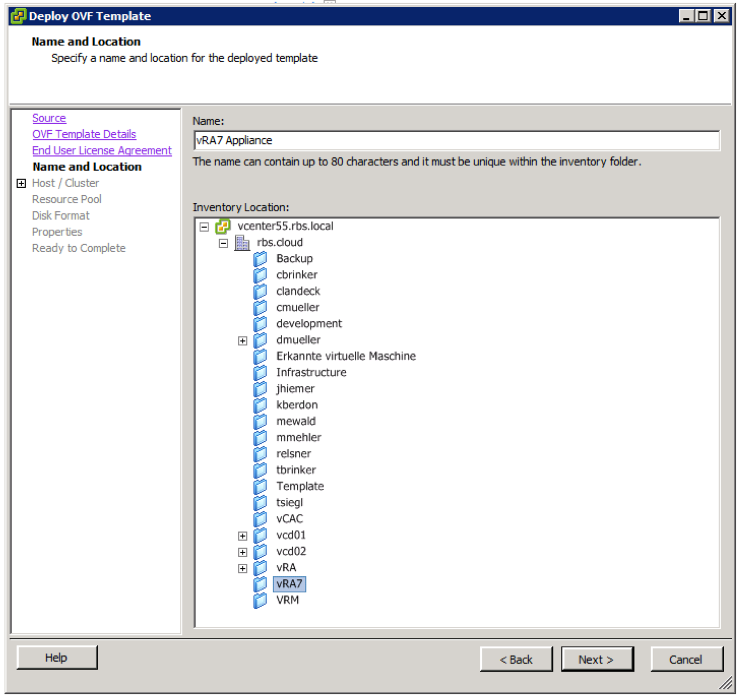The width and height of the screenshot is (741, 700).
Task: Select the rbs.cloud datacenter label
Action: [280, 243]
